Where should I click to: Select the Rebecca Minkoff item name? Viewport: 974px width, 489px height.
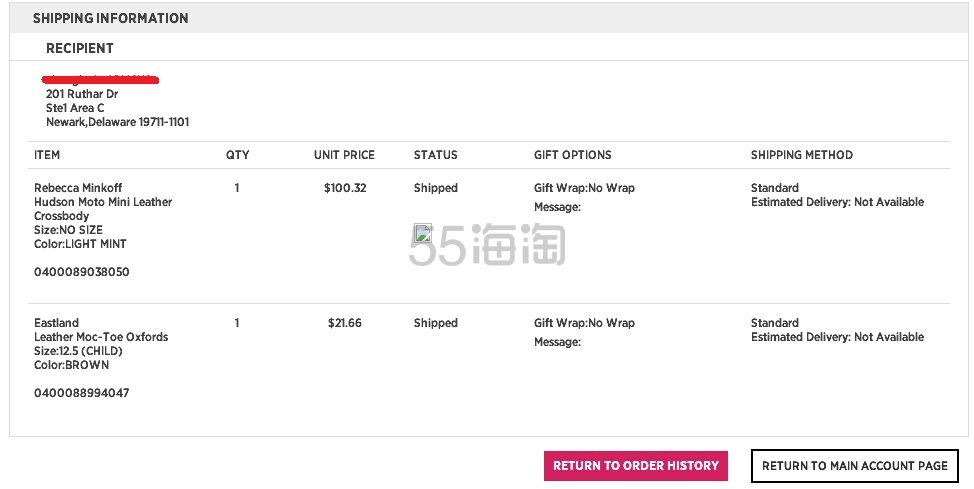coord(78,188)
